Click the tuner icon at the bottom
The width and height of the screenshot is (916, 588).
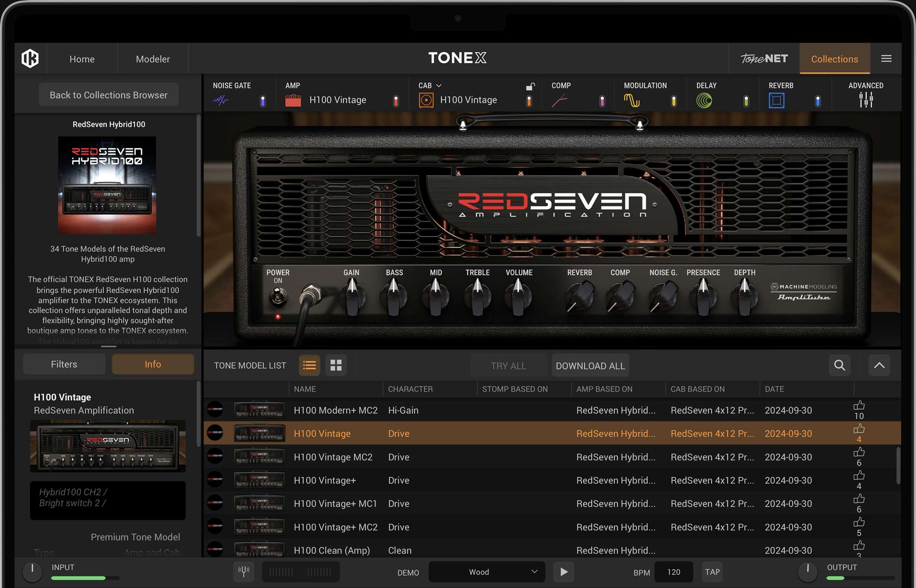244,571
